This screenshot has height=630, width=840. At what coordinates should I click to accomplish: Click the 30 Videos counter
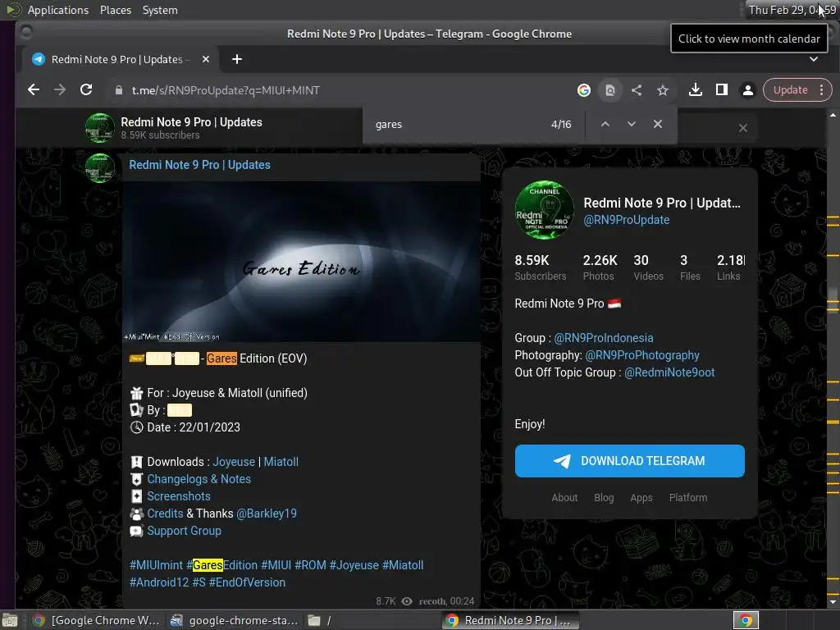[648, 267]
